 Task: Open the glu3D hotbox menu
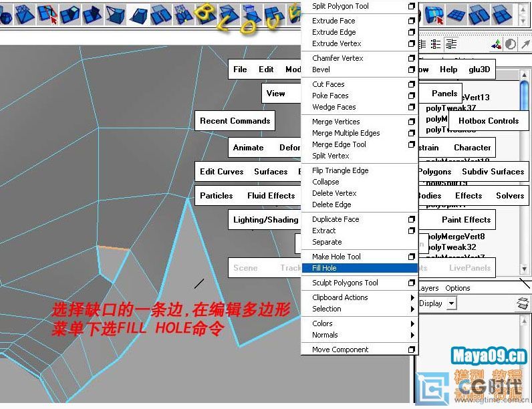coord(479,70)
